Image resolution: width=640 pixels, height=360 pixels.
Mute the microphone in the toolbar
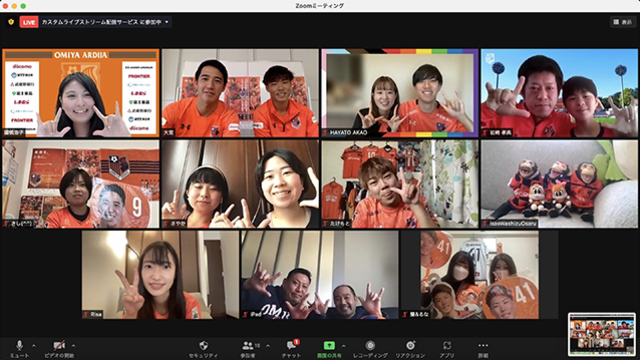coord(19,349)
